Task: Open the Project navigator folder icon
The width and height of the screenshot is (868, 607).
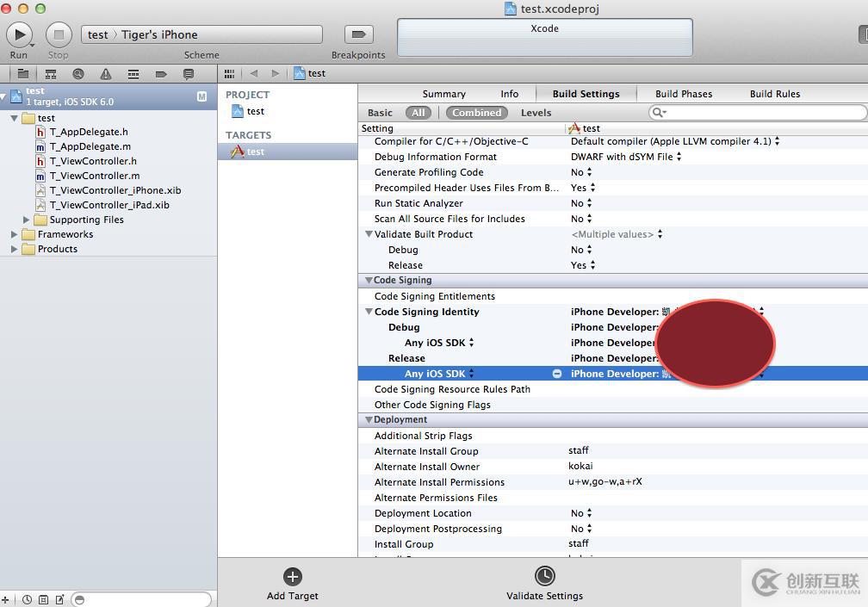Action: 22,73
